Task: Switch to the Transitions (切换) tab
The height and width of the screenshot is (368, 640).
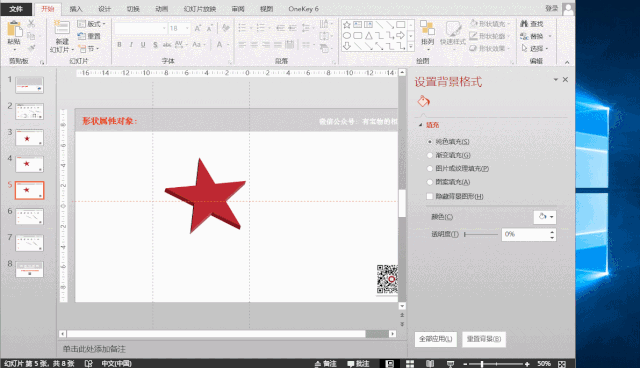Action: (133, 9)
